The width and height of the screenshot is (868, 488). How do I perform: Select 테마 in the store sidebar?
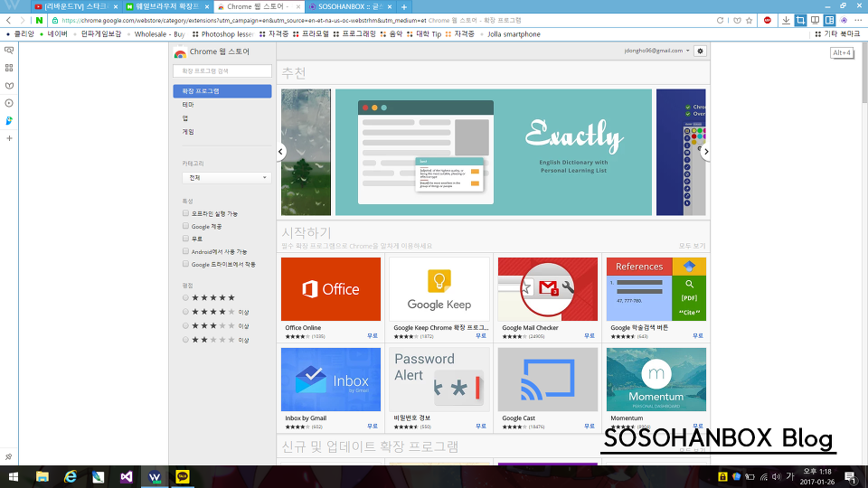[x=188, y=105]
